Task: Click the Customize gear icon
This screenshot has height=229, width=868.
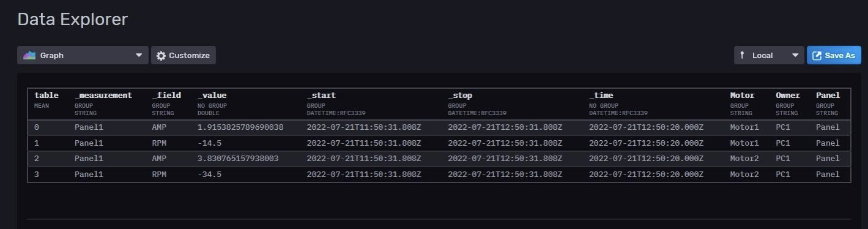Action: click(x=161, y=56)
